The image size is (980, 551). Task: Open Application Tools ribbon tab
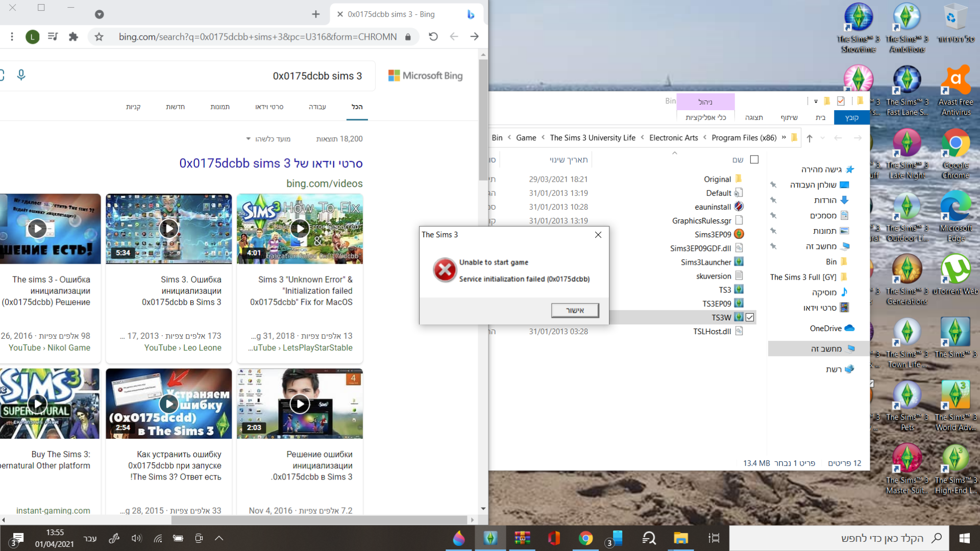(705, 117)
